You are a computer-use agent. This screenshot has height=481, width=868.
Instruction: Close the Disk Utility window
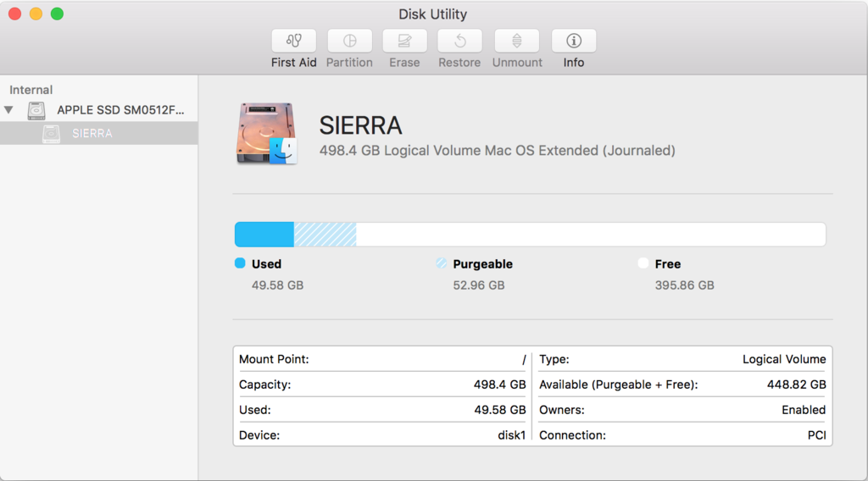[x=15, y=14]
